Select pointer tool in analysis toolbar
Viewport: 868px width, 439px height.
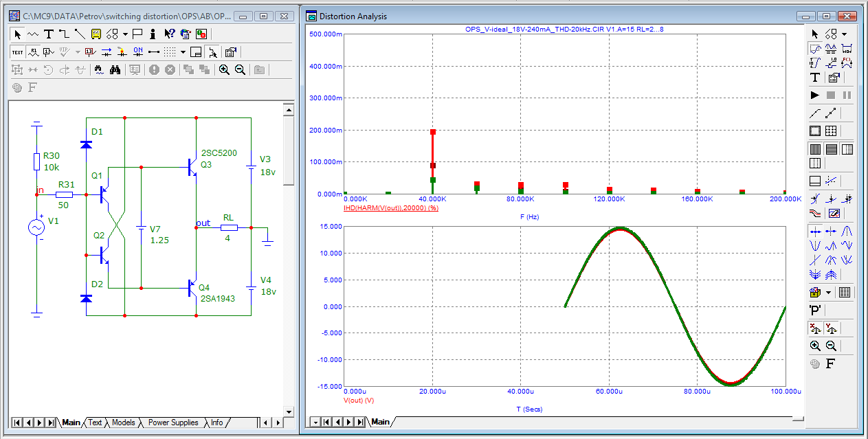(815, 34)
